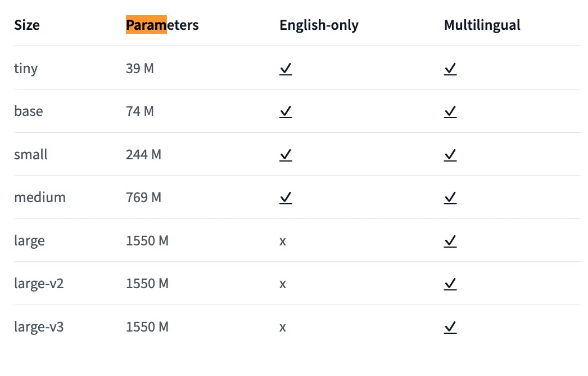This screenshot has width=588, height=376.
Task: Click the English-only column header
Action: pos(319,25)
